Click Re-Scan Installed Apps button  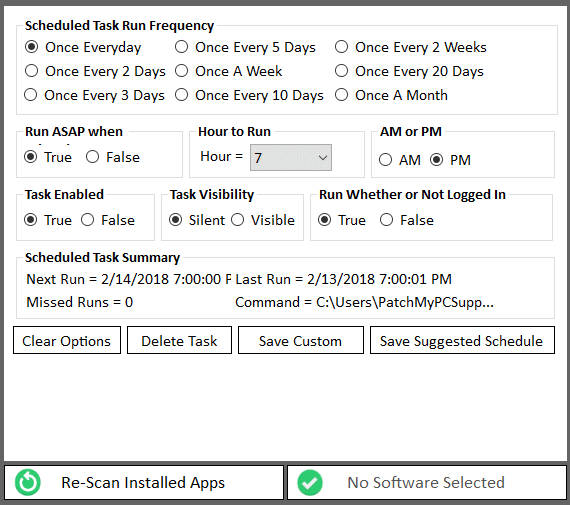[144, 482]
